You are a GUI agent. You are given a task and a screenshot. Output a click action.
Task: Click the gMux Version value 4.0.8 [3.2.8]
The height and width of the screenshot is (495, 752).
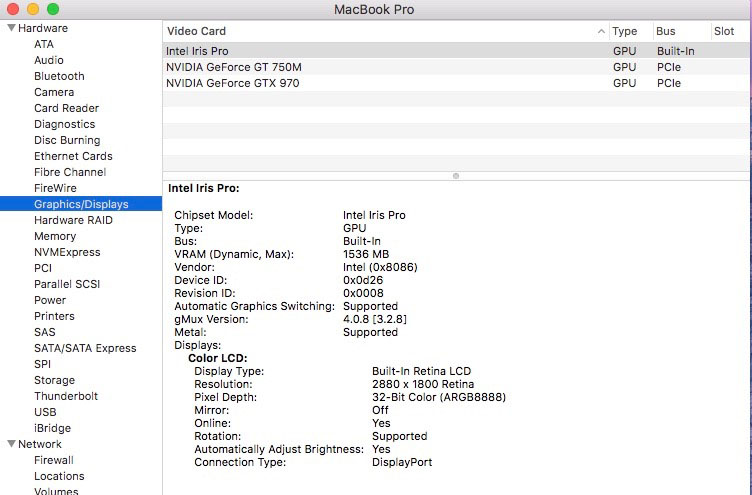click(375, 319)
